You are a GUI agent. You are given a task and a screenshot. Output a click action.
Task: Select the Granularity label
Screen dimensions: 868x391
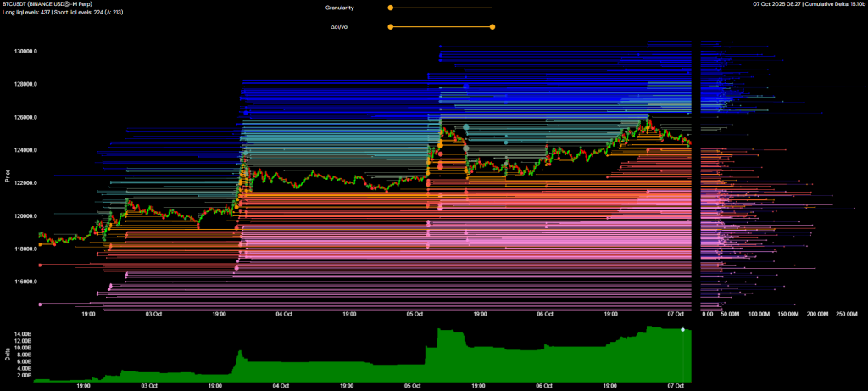(x=339, y=8)
